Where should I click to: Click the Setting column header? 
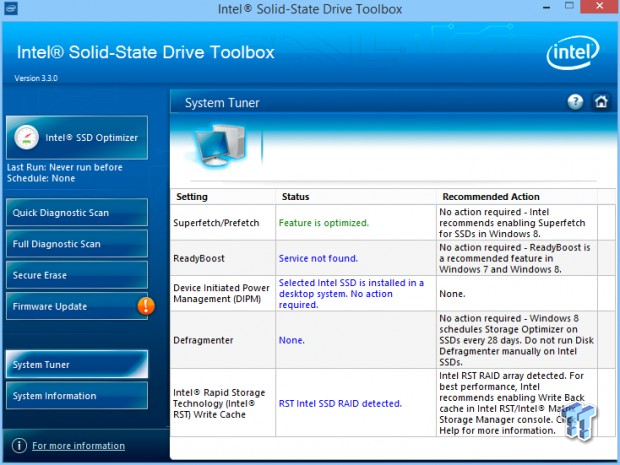(x=190, y=197)
